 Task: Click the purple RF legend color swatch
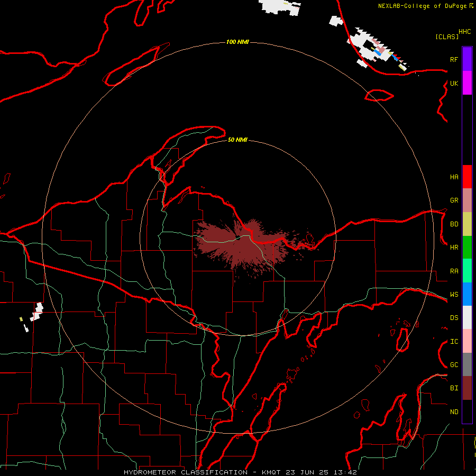click(467, 59)
